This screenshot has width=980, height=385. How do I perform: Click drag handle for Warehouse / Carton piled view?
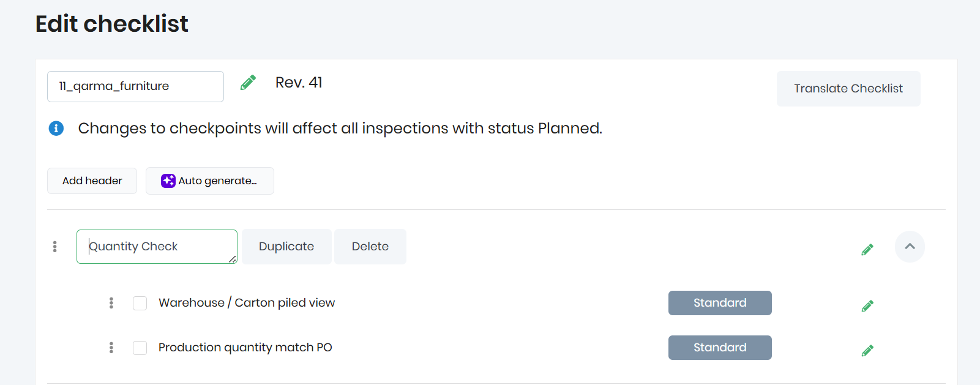111,303
